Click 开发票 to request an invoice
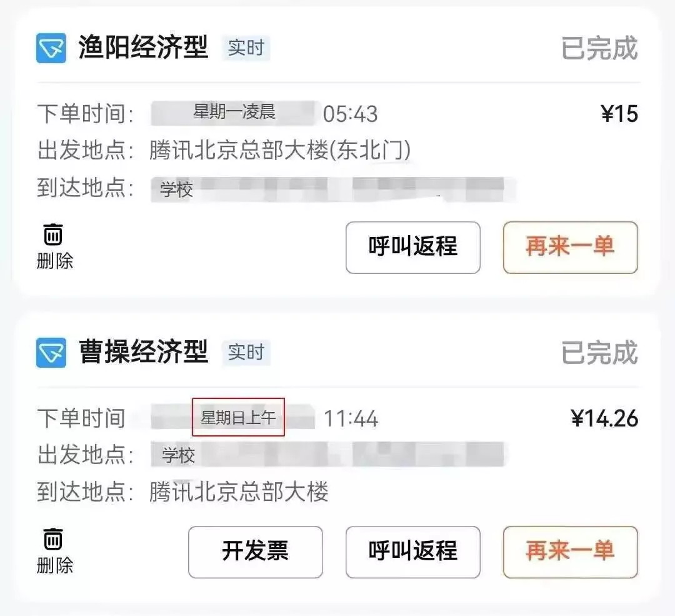The image size is (675, 616). [255, 552]
